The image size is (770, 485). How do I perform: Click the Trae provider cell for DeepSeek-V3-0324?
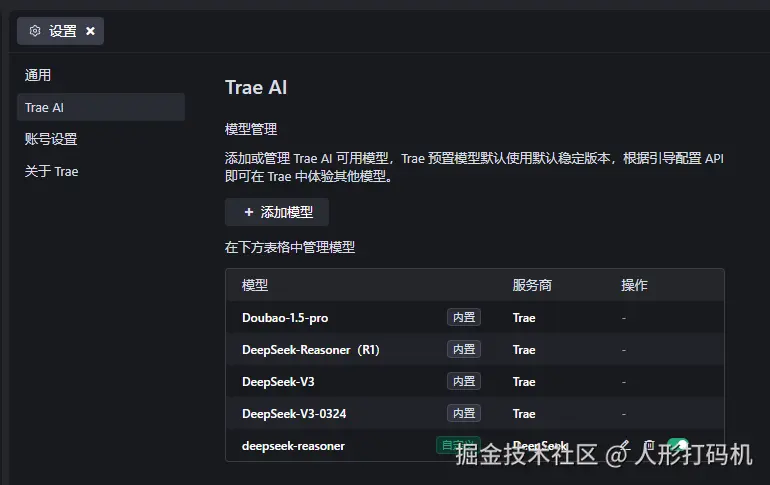click(x=524, y=414)
